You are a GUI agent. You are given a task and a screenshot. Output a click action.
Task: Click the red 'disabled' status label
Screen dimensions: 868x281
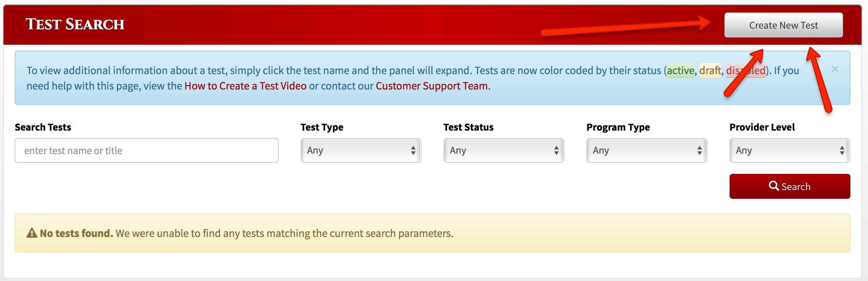(x=746, y=70)
